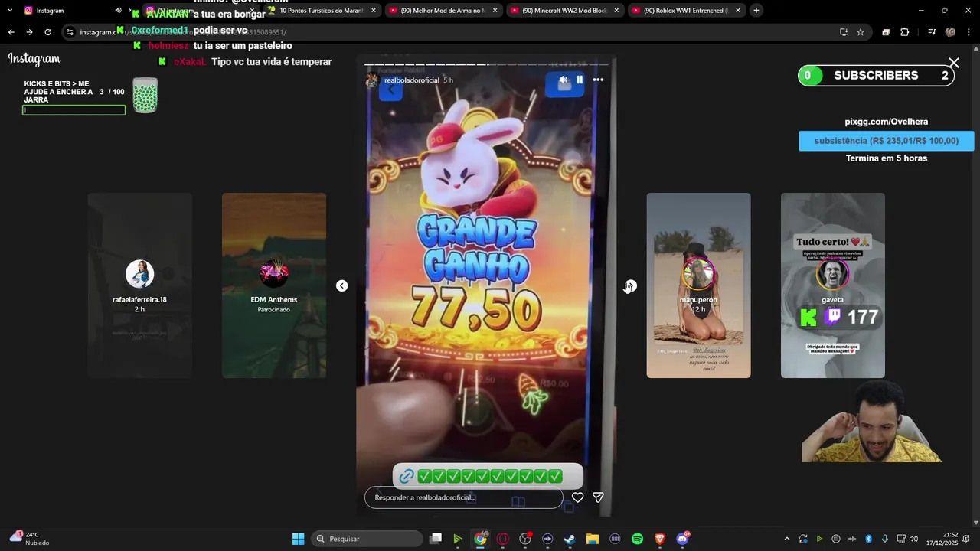Open the EDM Anthems sponsored story
Screen dimensions: 980x551
point(274,285)
